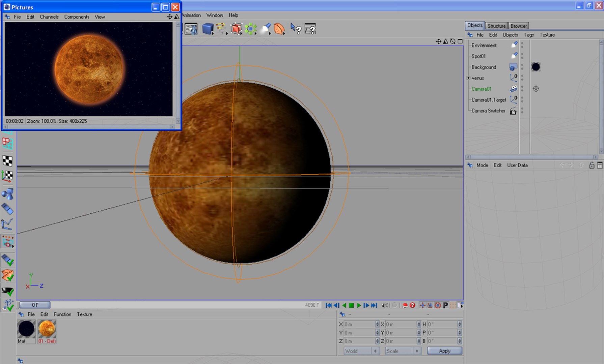Rotate viewport using circular arrows icon
The width and height of the screenshot is (604, 364).
click(x=452, y=41)
